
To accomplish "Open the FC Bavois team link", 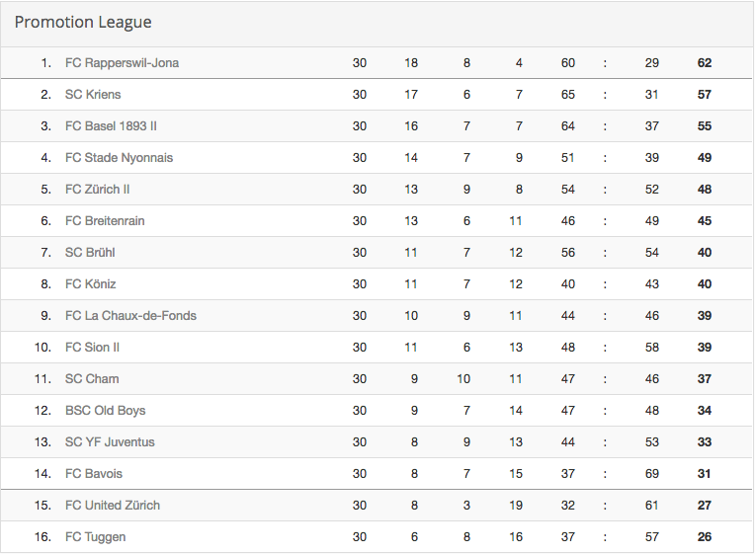I will (94, 474).
